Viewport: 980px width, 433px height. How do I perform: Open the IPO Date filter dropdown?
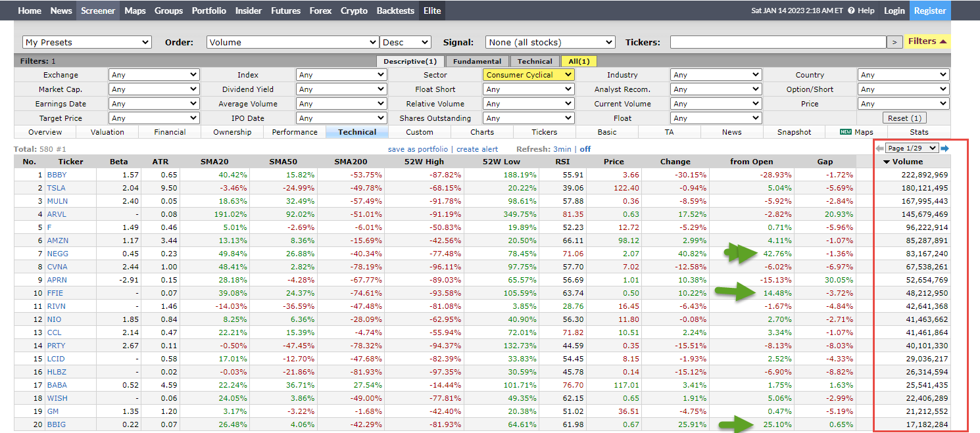(x=341, y=118)
